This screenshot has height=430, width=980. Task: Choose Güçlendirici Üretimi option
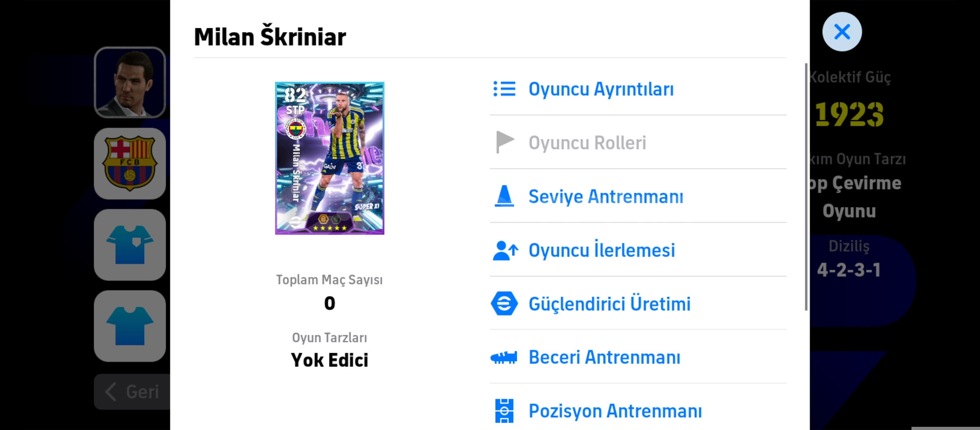(610, 304)
